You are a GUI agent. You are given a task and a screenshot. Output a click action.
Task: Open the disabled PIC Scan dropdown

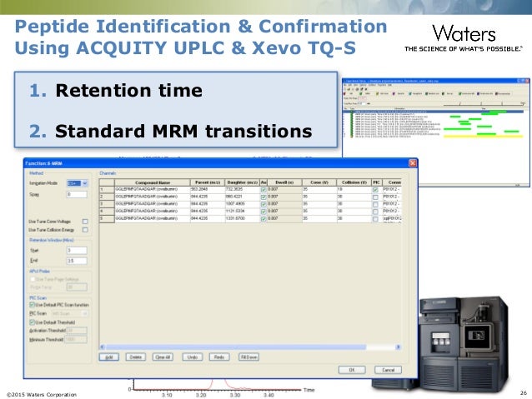(70, 313)
